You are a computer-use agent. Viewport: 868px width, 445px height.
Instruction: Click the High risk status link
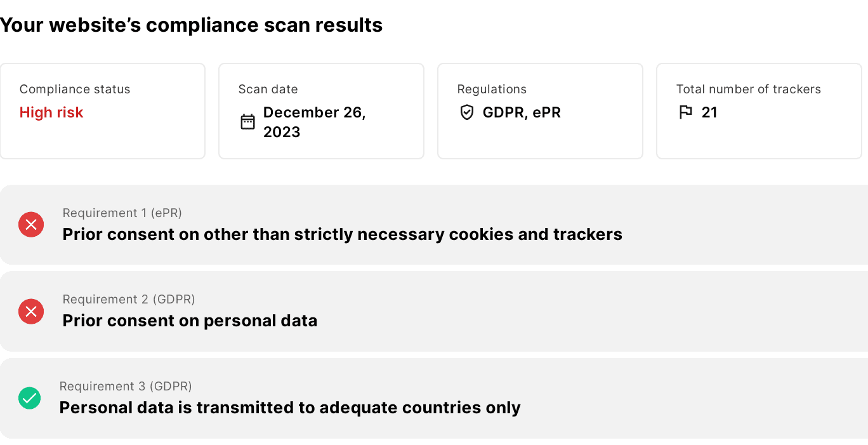(51, 112)
